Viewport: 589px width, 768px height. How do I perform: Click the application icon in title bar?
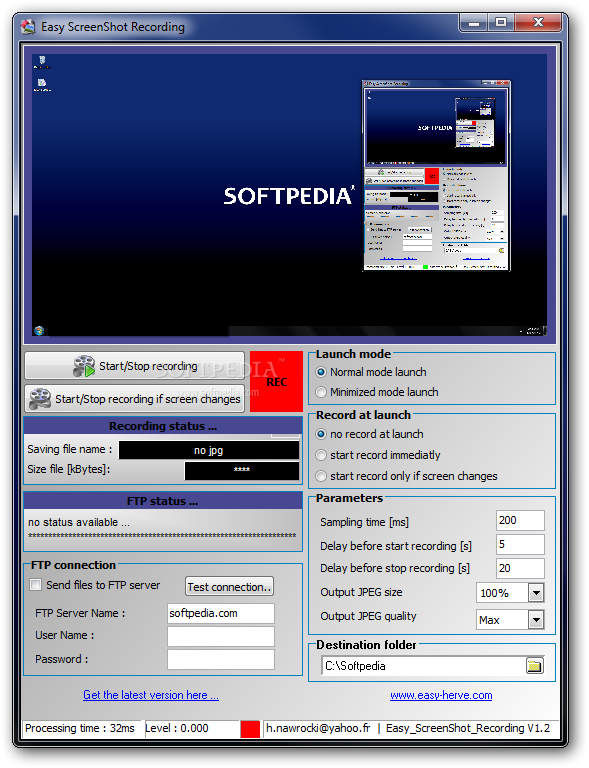point(28,26)
